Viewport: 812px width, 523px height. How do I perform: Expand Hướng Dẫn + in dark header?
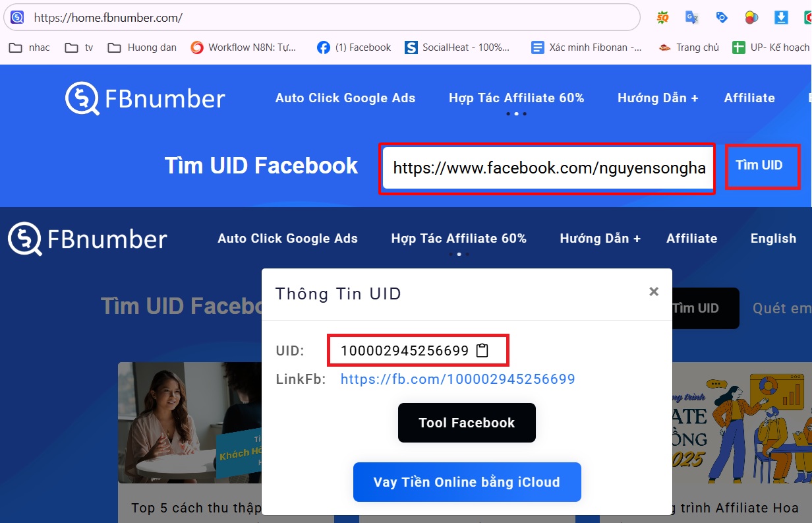(600, 239)
